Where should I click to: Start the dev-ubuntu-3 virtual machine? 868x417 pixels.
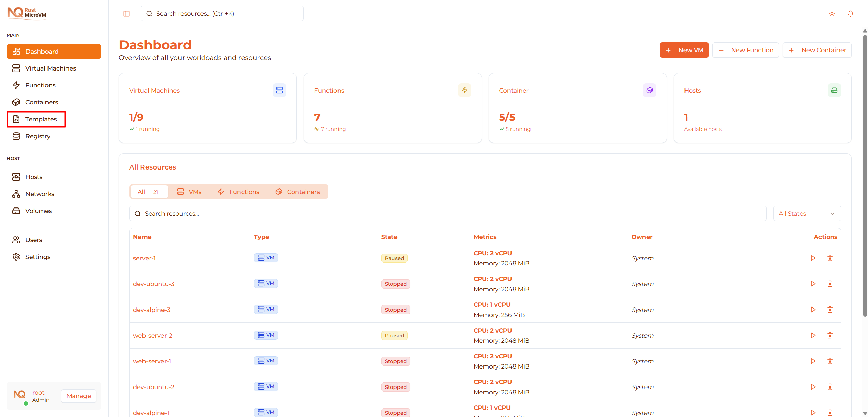[813, 284]
